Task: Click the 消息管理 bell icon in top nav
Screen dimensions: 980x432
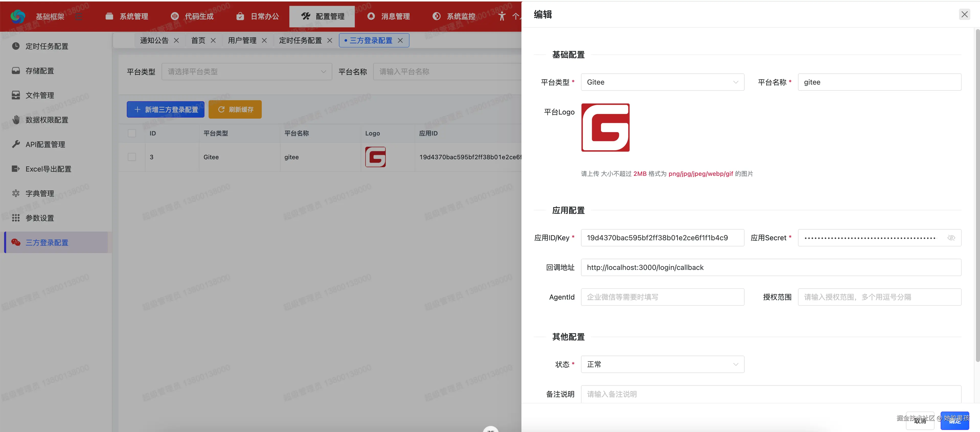Action: (x=371, y=16)
